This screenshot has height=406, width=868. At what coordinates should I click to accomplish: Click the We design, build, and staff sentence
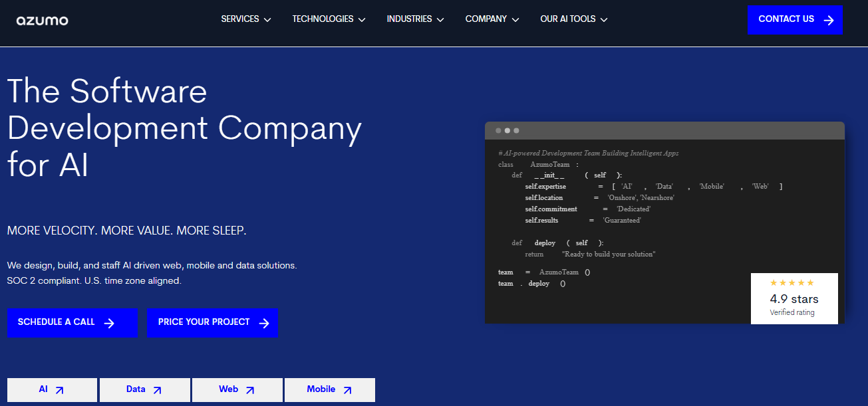pos(152,265)
